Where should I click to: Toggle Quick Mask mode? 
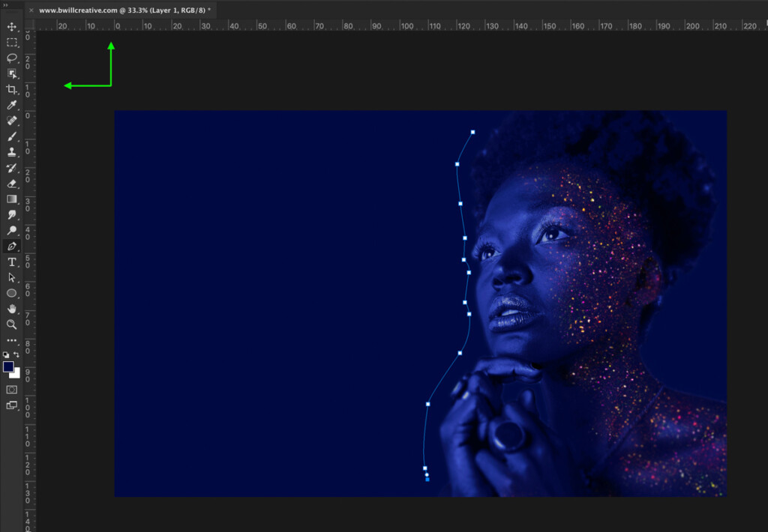pyautogui.click(x=11, y=389)
